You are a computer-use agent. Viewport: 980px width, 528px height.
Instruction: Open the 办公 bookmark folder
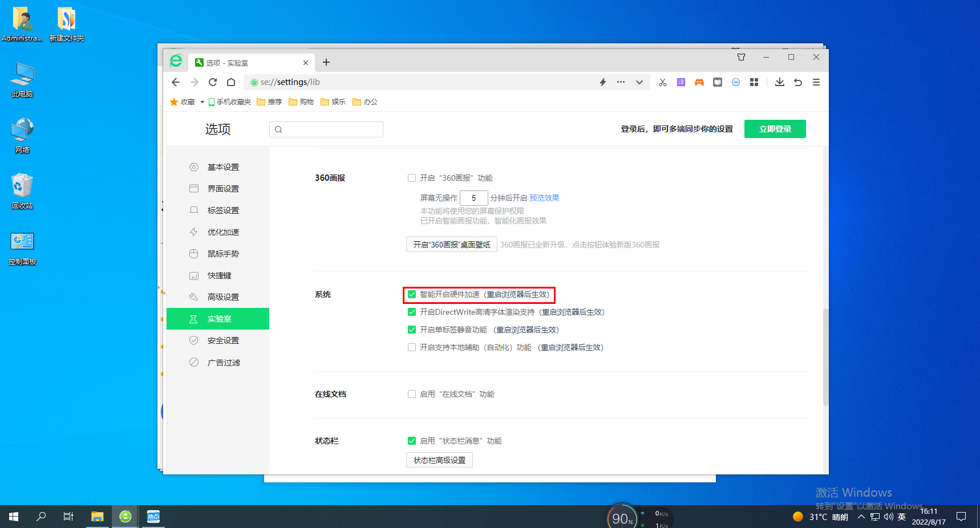click(x=365, y=102)
